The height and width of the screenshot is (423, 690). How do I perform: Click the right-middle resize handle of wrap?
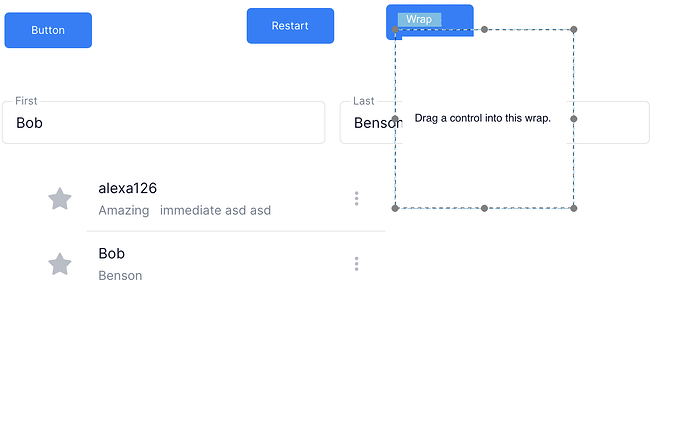(574, 118)
